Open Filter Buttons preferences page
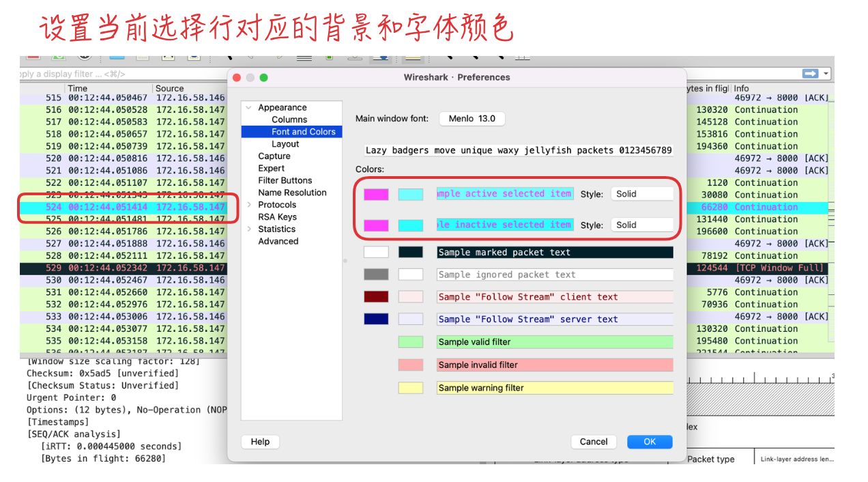868x482 pixels. click(x=285, y=180)
